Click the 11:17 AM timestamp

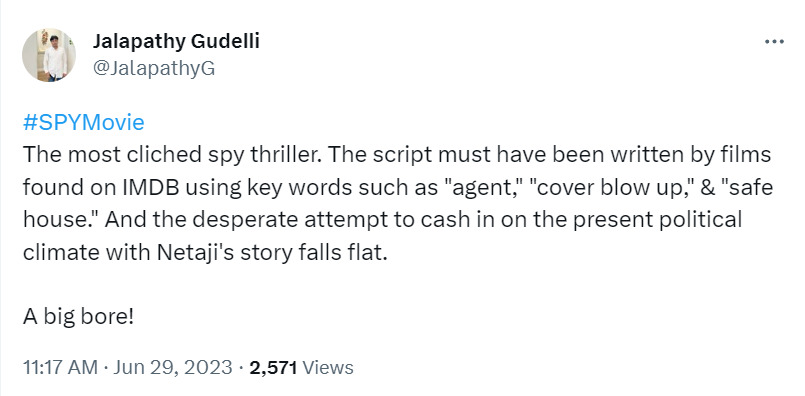60,368
